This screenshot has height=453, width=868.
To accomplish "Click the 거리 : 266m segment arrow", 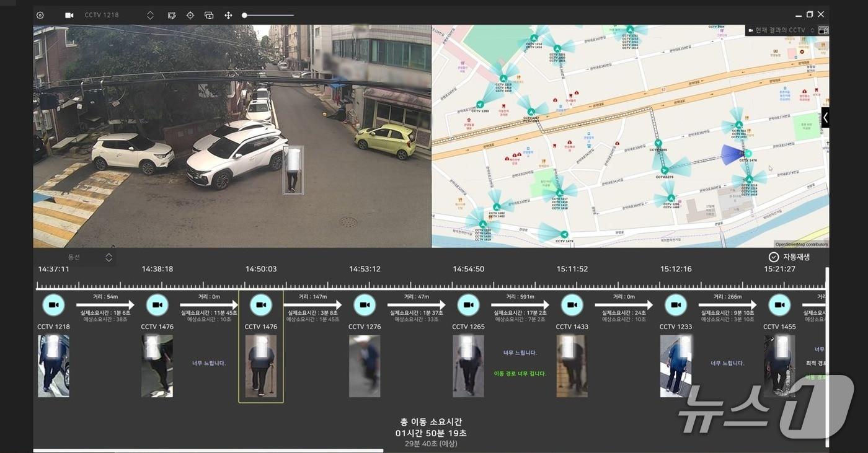I will pos(727,305).
